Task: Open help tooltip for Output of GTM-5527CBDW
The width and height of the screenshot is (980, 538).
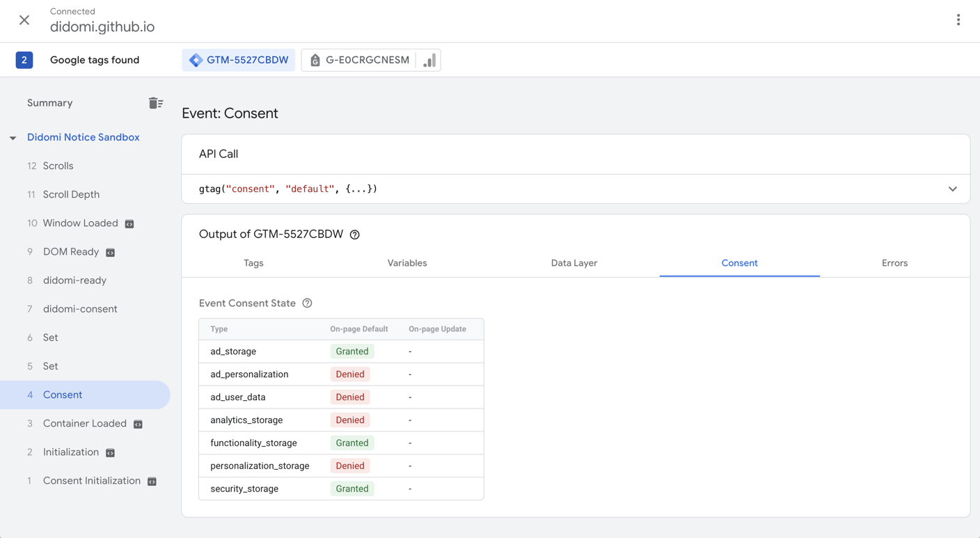Action: (x=355, y=234)
